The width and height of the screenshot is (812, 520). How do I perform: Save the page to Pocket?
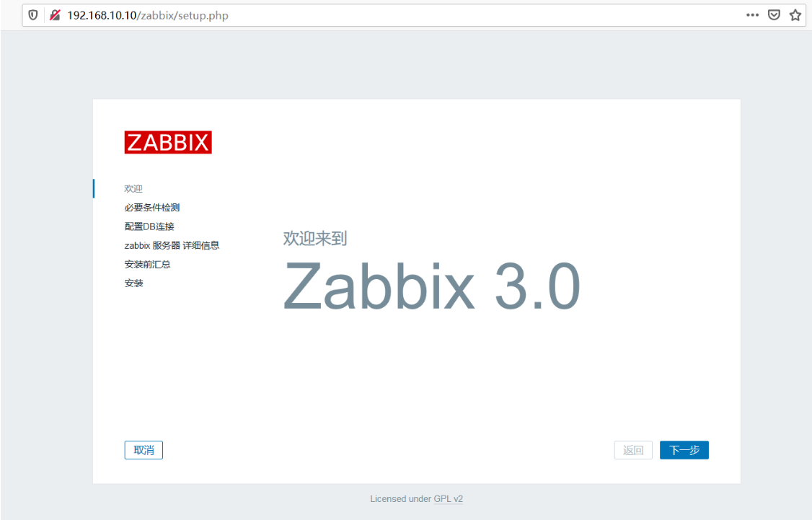click(x=775, y=15)
